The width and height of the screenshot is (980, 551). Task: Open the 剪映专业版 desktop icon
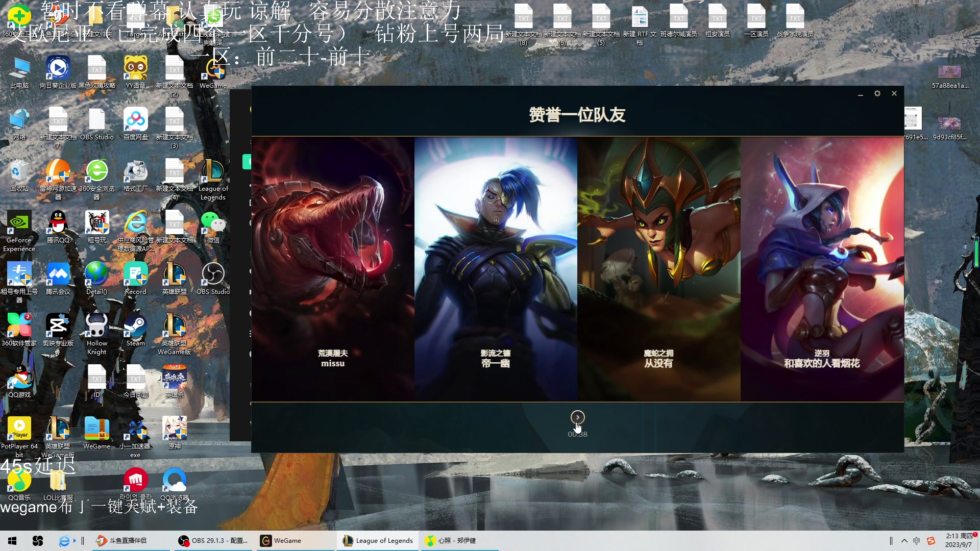click(58, 330)
